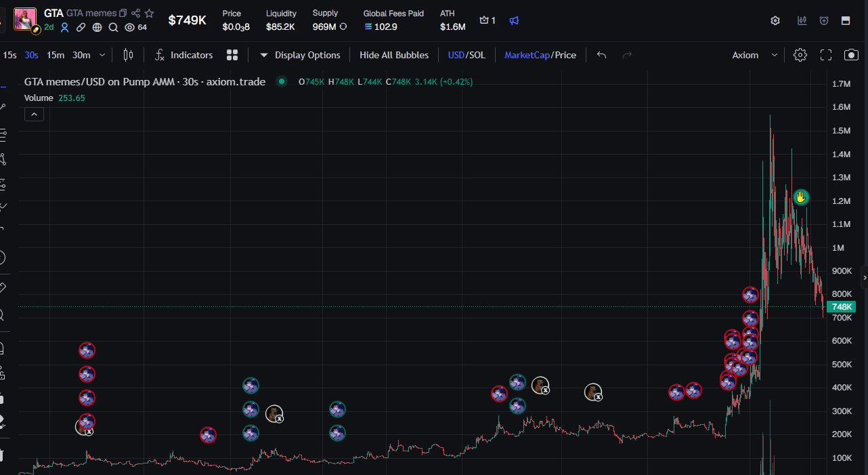
Task: Add an alert with the alarm clock icon
Action: (x=823, y=20)
